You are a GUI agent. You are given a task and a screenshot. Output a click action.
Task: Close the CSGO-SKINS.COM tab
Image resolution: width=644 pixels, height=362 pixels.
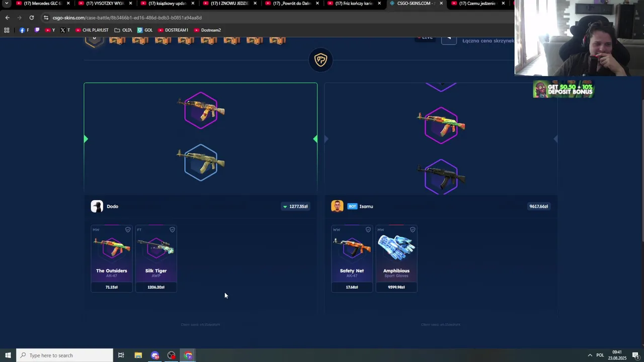pyautogui.click(x=441, y=4)
